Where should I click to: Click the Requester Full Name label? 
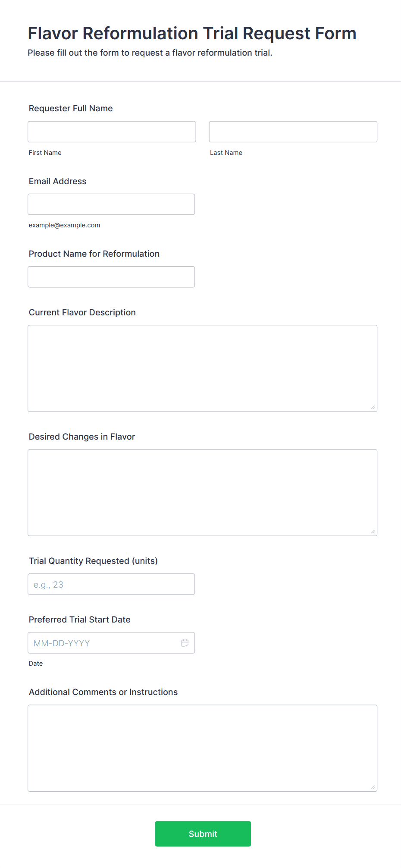(71, 108)
